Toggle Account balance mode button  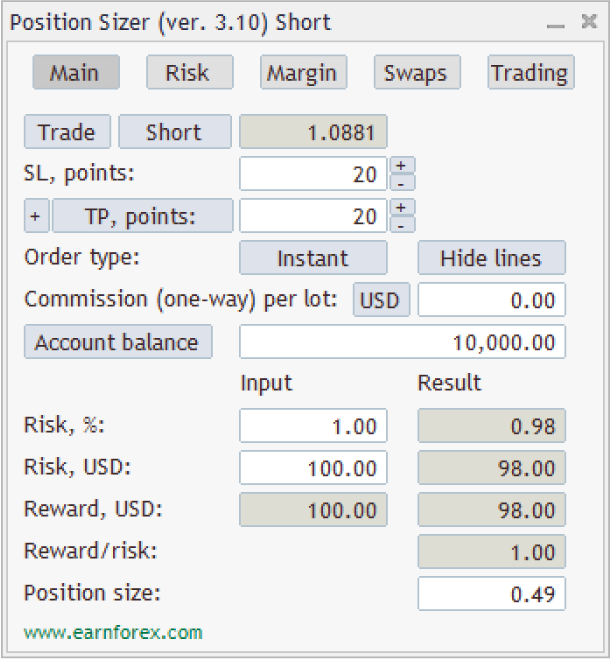click(117, 342)
